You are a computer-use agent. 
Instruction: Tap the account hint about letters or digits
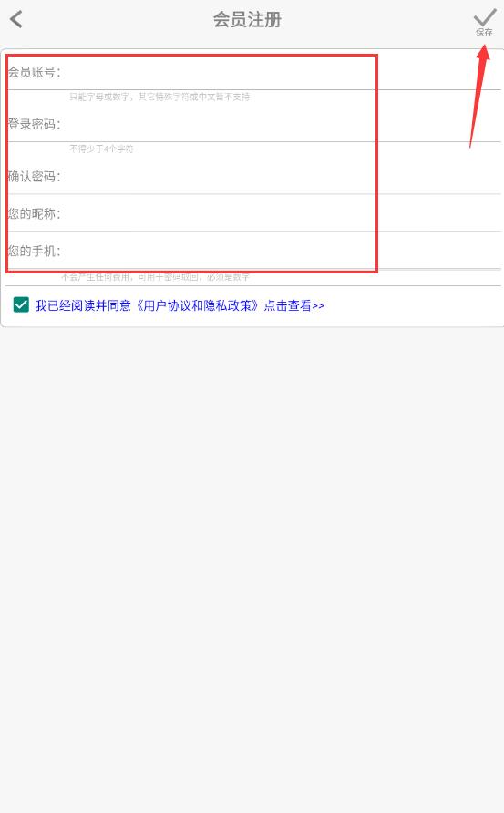[159, 97]
